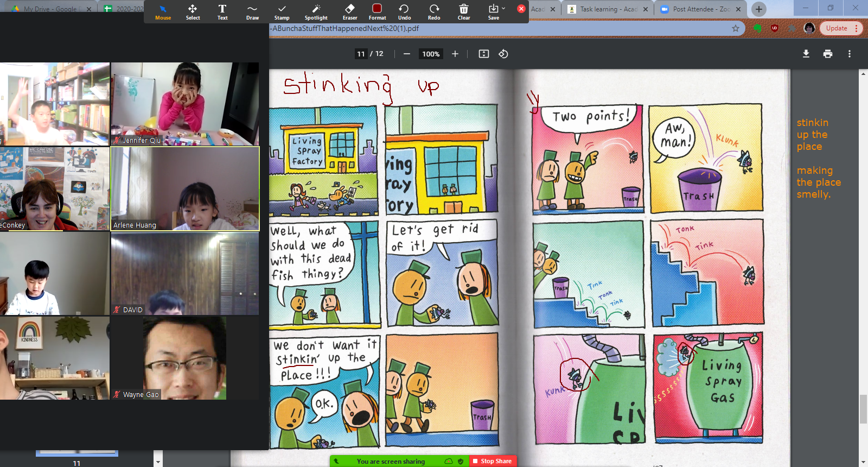Viewport: 868px width, 467px height.
Task: Enable the Spotlight tool
Action: (316, 12)
